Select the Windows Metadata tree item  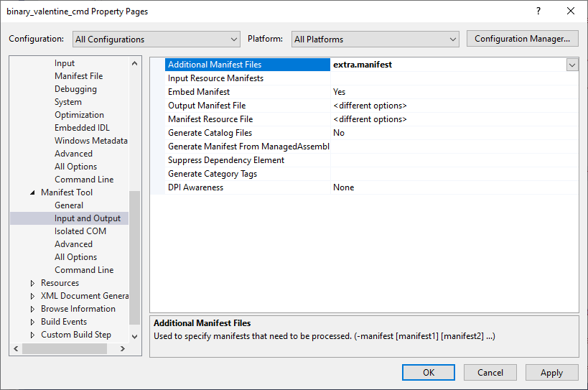coord(91,141)
